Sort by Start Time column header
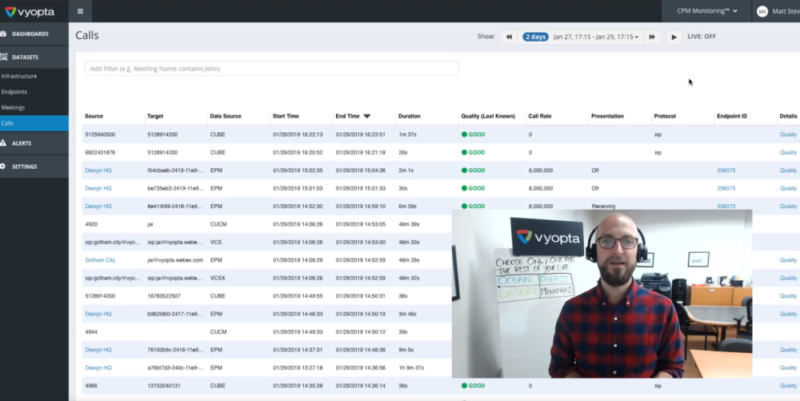Viewport: 800px width, 401px height. 286,116
